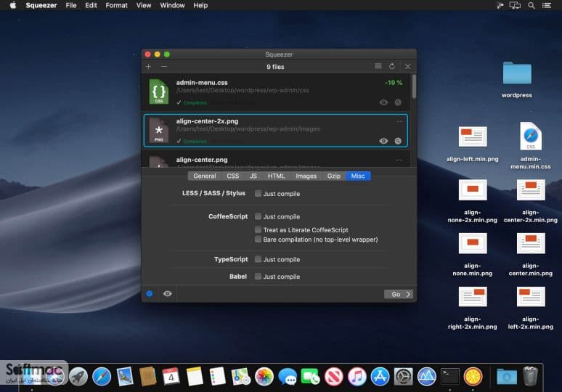Open the Edit menu

click(x=91, y=5)
